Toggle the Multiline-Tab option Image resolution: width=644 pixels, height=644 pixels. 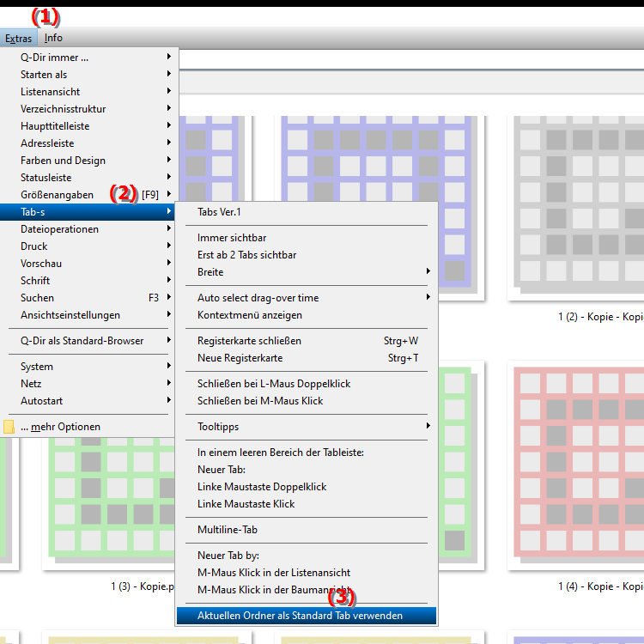(x=307, y=530)
